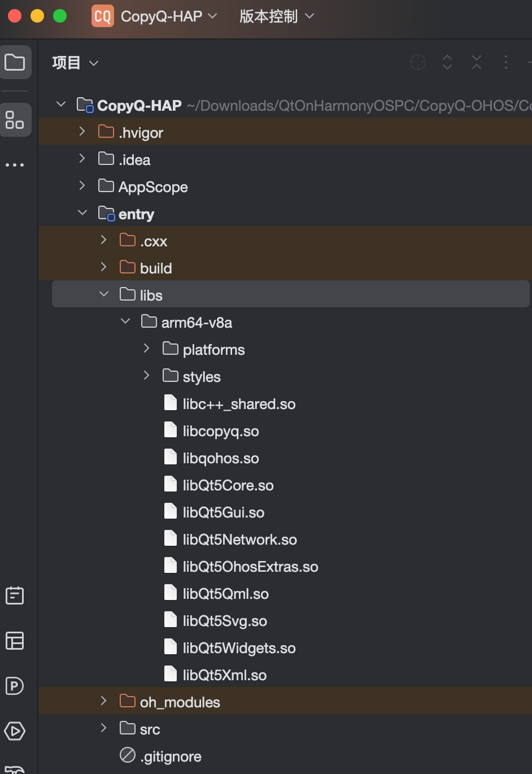Select libQt5Network.so file
Viewport: 532px width, 774px height.
(240, 540)
